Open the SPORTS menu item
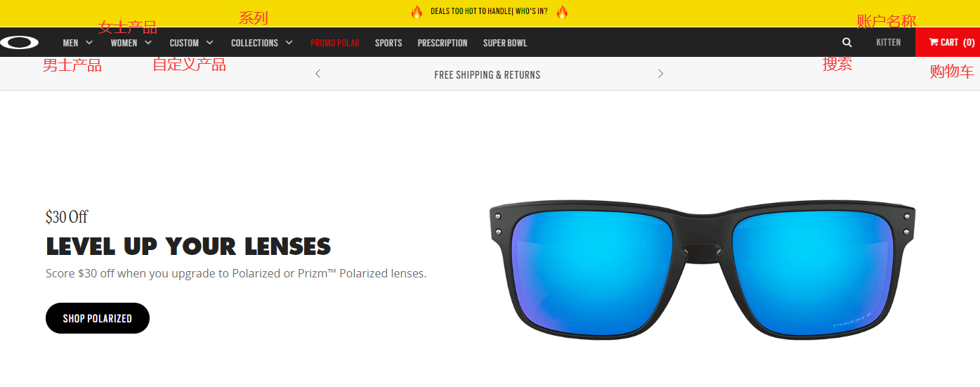Viewport: 980px width, 387px height. [x=388, y=43]
